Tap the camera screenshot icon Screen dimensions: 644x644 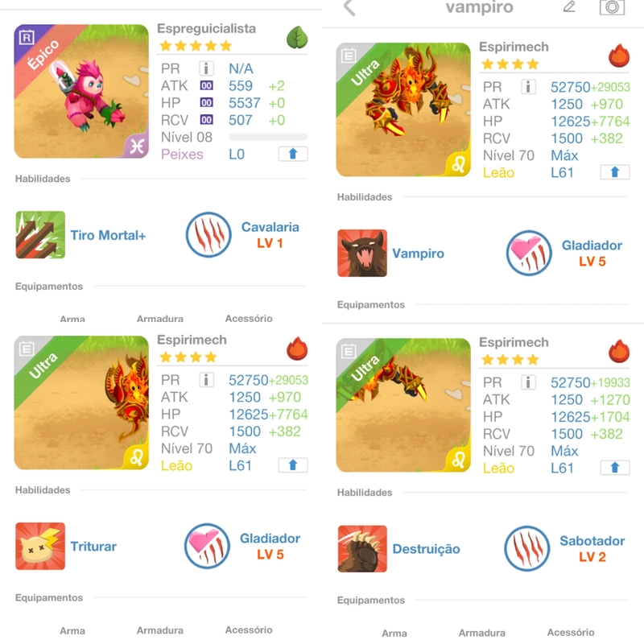pos(612,7)
